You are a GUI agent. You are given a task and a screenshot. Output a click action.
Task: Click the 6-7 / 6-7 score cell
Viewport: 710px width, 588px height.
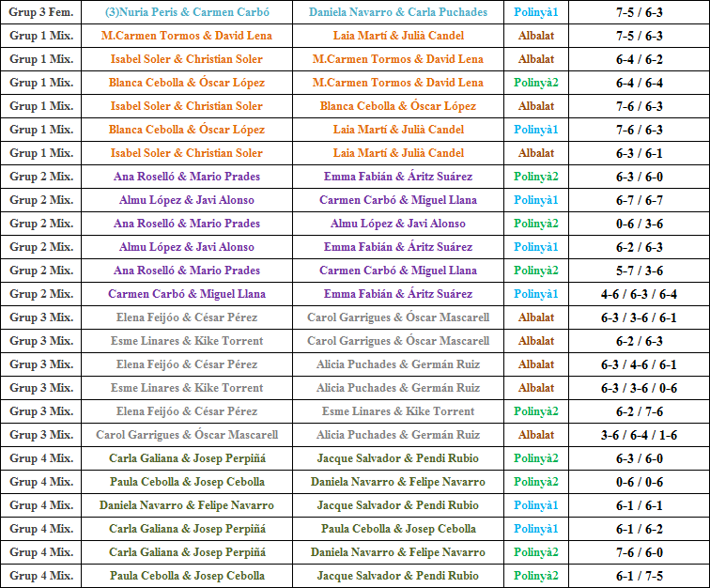click(x=639, y=200)
